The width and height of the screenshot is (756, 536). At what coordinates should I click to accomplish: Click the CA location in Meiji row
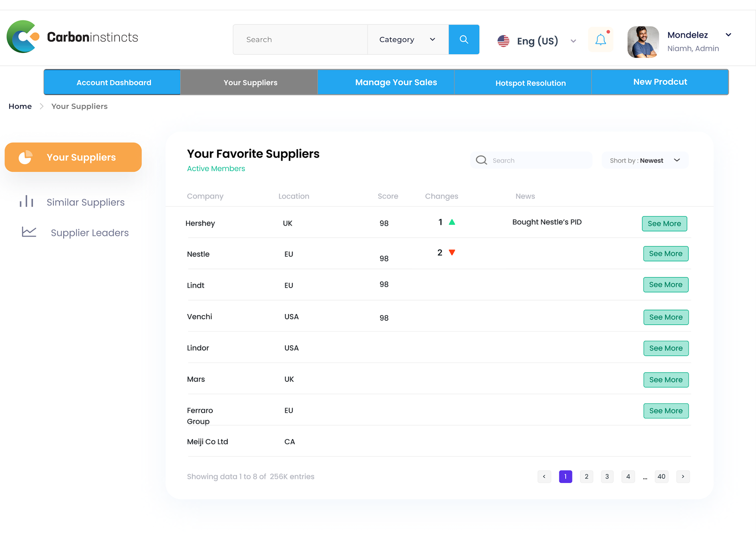[x=289, y=442]
